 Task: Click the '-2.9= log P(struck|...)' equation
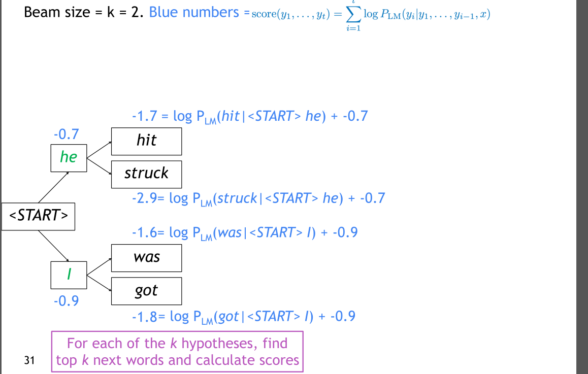(x=258, y=198)
